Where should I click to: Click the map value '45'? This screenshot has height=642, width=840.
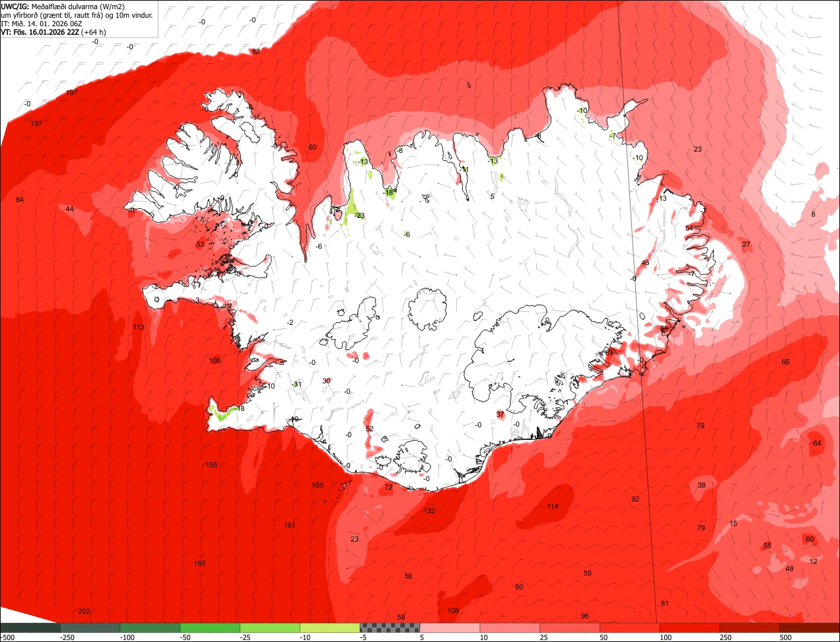pos(645,263)
